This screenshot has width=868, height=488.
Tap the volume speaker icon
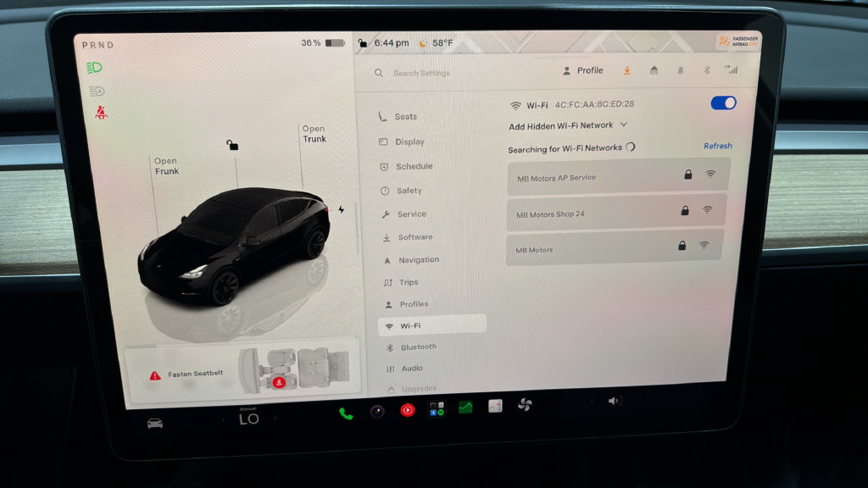point(614,401)
